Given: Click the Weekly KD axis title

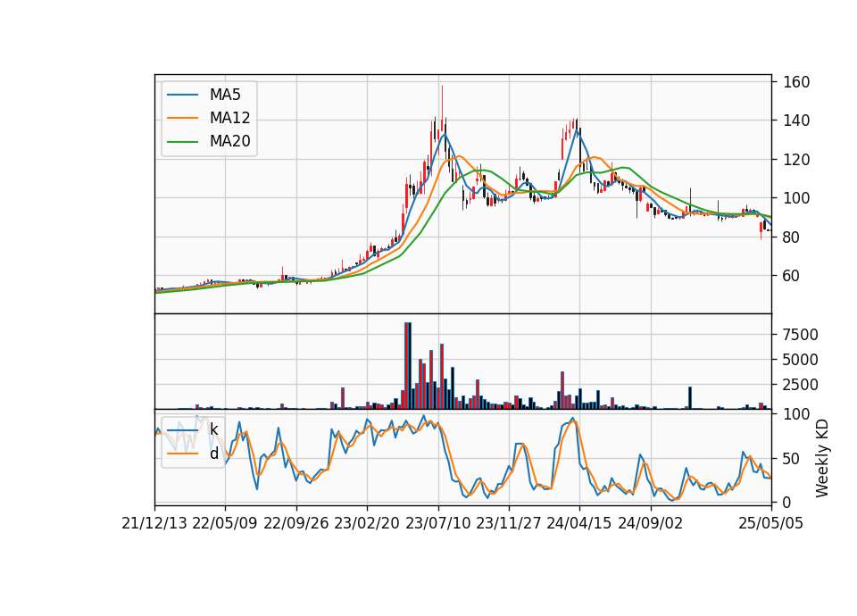Looking at the screenshot, I should 822,458.
